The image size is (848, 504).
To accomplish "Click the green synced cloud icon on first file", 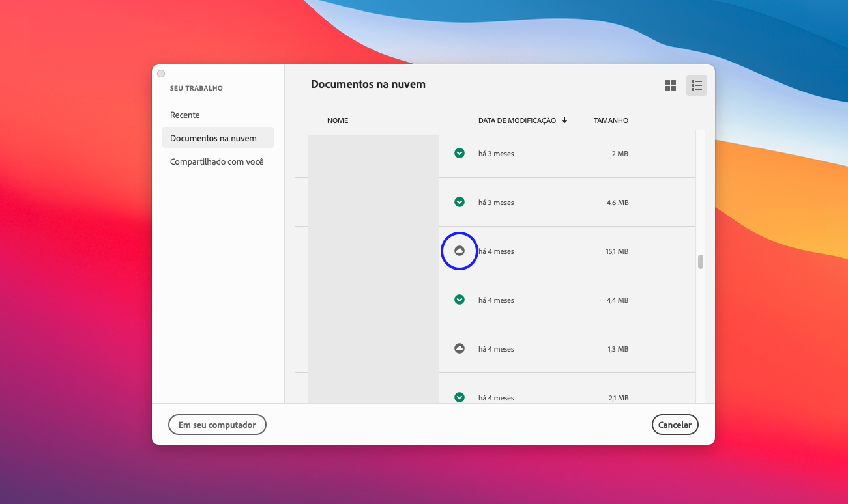I will point(459,153).
